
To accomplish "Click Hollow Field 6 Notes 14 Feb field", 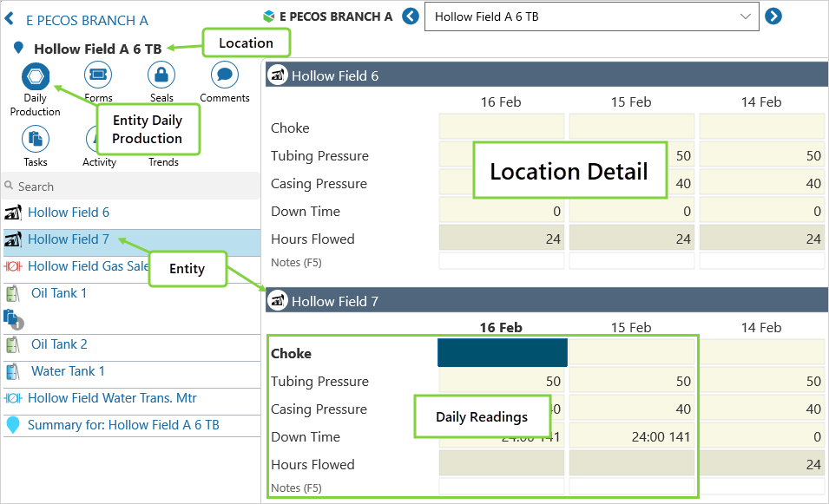I will (761, 261).
